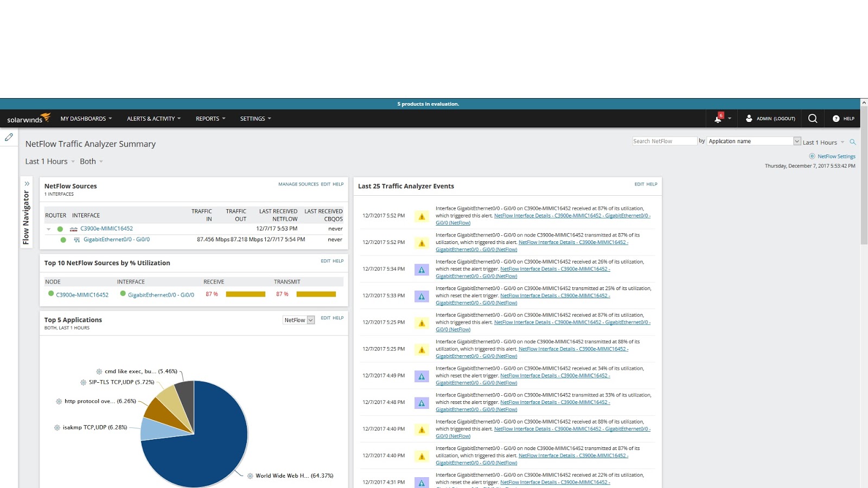Click the gear icon next to NetFlow Settings
Viewport: 868px width, 488px height.
(812, 156)
